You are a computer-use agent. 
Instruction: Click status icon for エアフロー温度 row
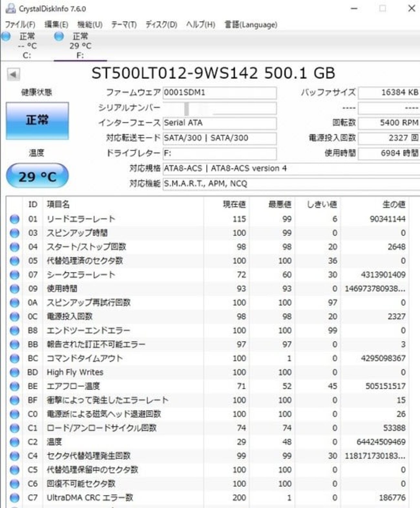click(x=15, y=386)
